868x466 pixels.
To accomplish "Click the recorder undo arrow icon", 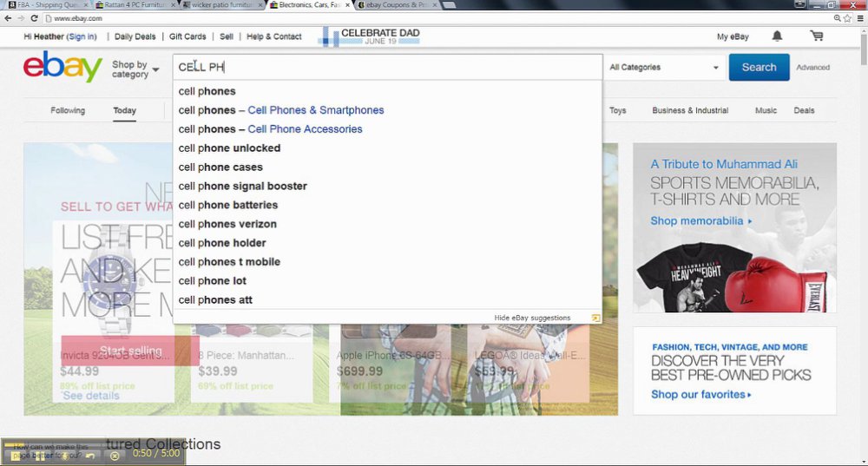I will click(90, 456).
